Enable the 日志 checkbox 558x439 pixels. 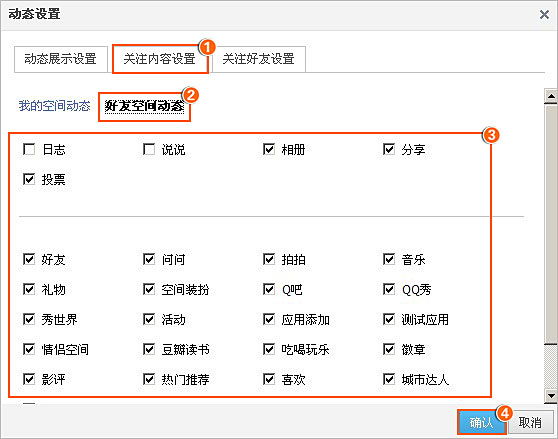click(x=29, y=149)
